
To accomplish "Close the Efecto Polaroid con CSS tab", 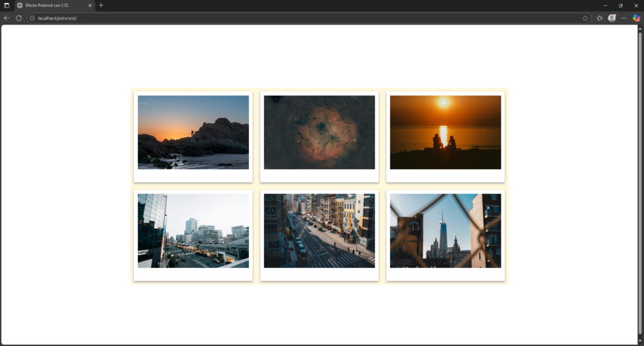I will 90,5.
